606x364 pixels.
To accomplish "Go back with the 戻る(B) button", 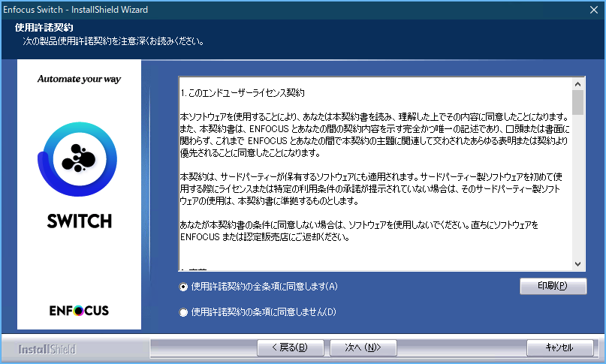I will click(x=291, y=347).
